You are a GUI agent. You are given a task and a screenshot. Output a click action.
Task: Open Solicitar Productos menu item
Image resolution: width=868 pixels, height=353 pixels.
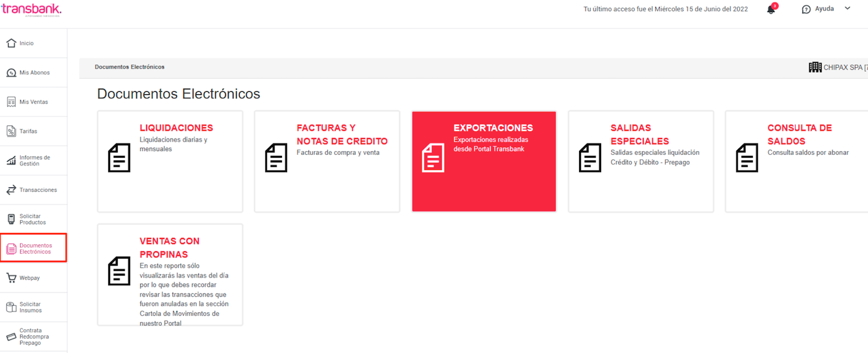point(33,219)
